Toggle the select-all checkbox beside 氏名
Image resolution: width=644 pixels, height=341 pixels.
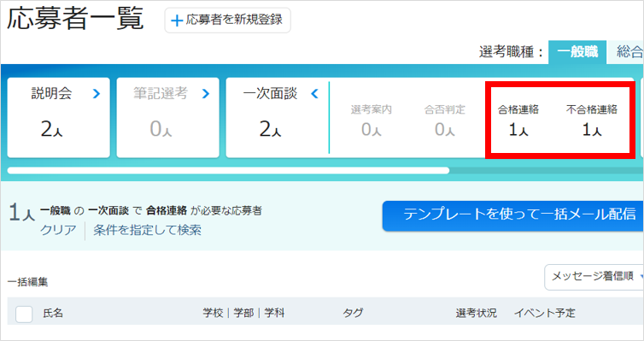click(24, 315)
